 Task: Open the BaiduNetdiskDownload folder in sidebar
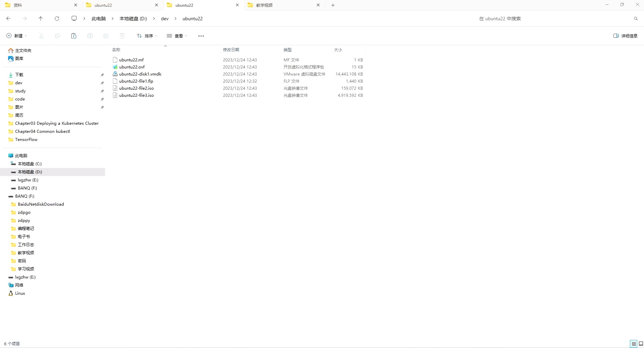tap(41, 204)
